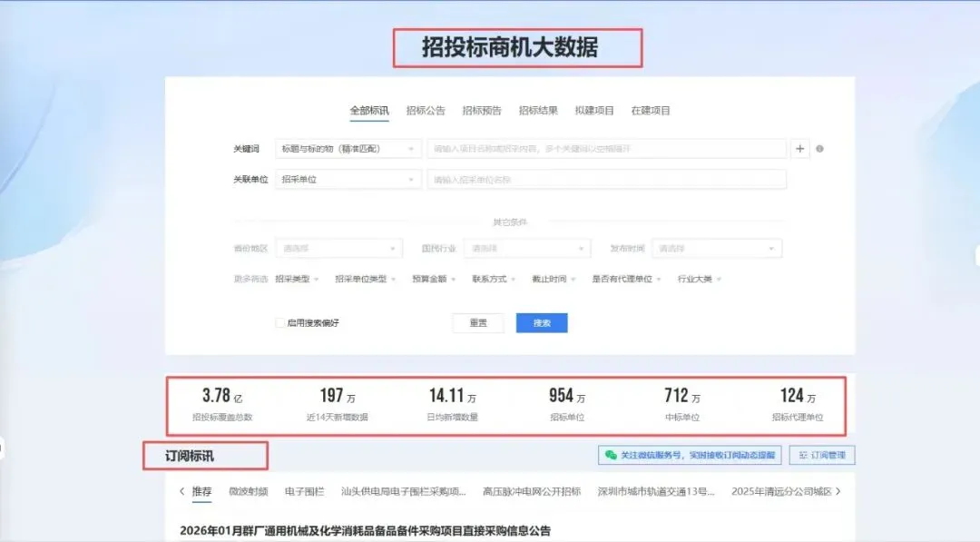Switch to the 拟建项目 tab
The height and width of the screenshot is (542, 980).
click(593, 111)
